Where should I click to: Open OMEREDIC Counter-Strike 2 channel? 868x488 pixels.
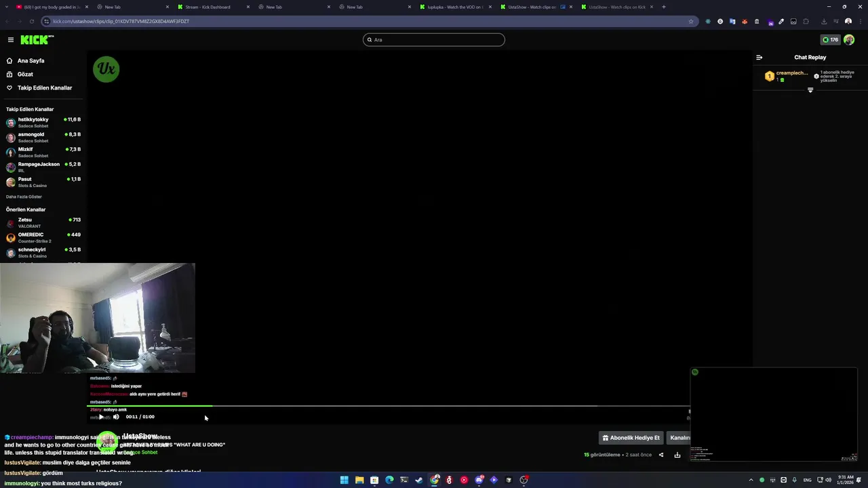point(43,237)
